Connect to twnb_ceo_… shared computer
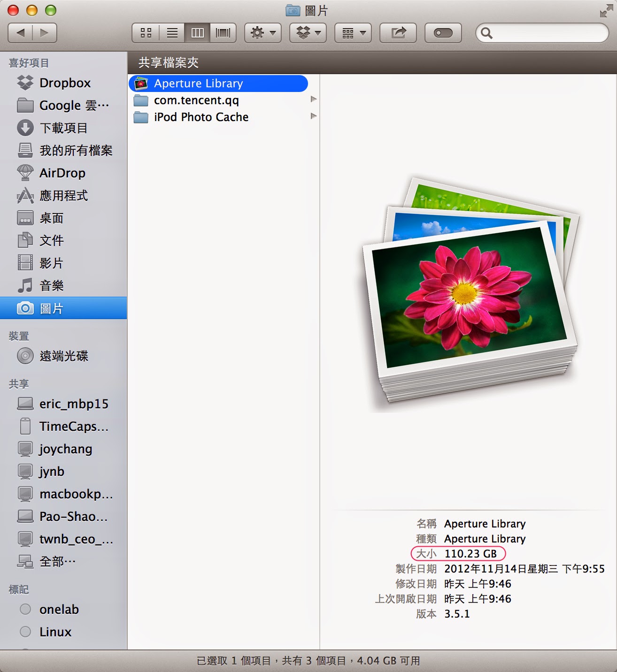This screenshot has width=617, height=672. pos(63,539)
